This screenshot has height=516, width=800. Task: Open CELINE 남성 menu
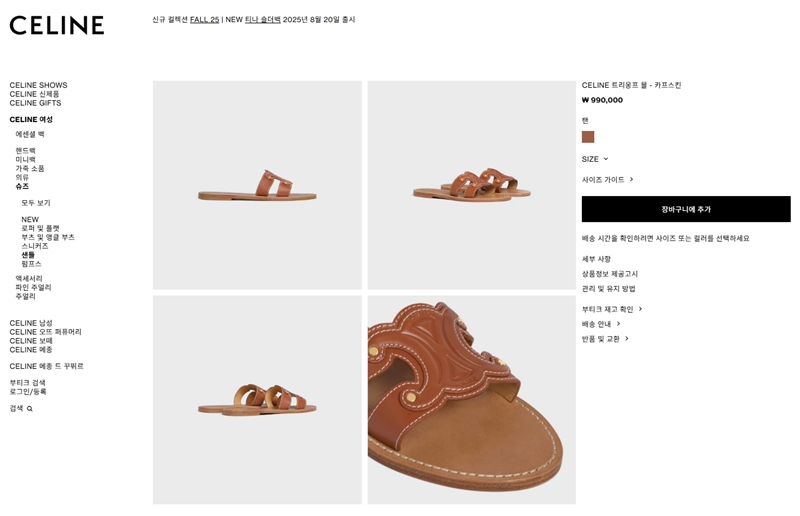(x=31, y=323)
